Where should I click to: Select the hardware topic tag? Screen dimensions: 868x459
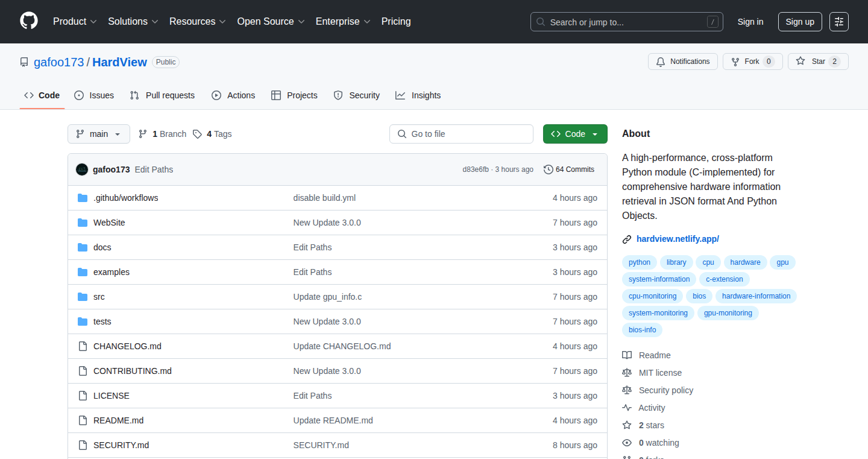(x=746, y=262)
